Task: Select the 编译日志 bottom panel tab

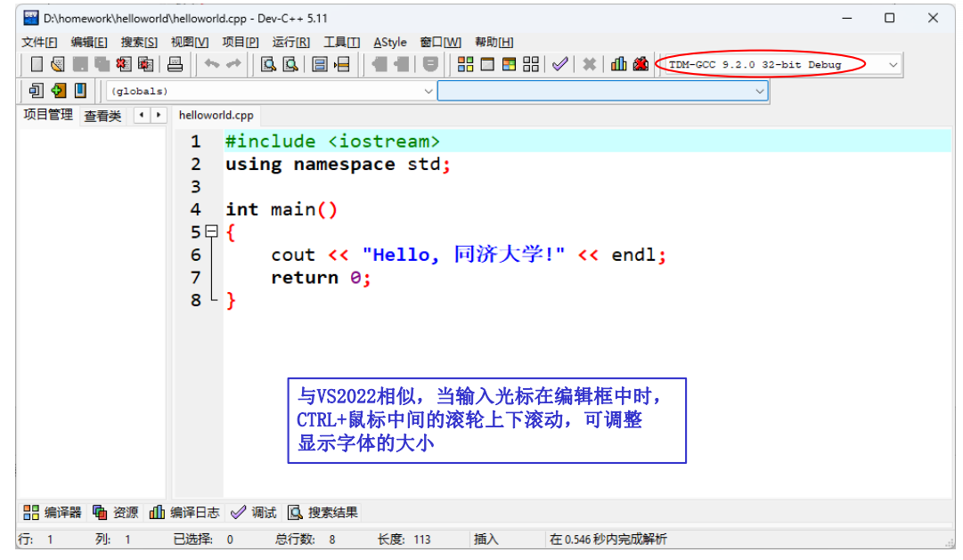Action: pyautogui.click(x=185, y=512)
